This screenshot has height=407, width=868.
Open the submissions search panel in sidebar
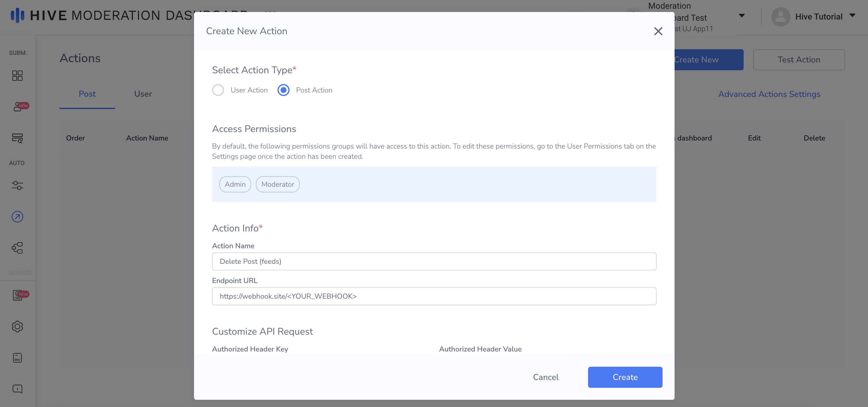click(17, 138)
